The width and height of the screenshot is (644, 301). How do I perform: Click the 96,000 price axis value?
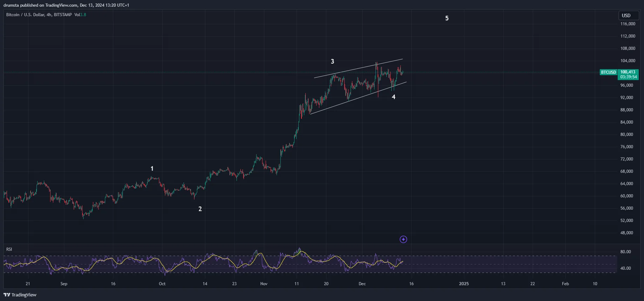click(627, 85)
